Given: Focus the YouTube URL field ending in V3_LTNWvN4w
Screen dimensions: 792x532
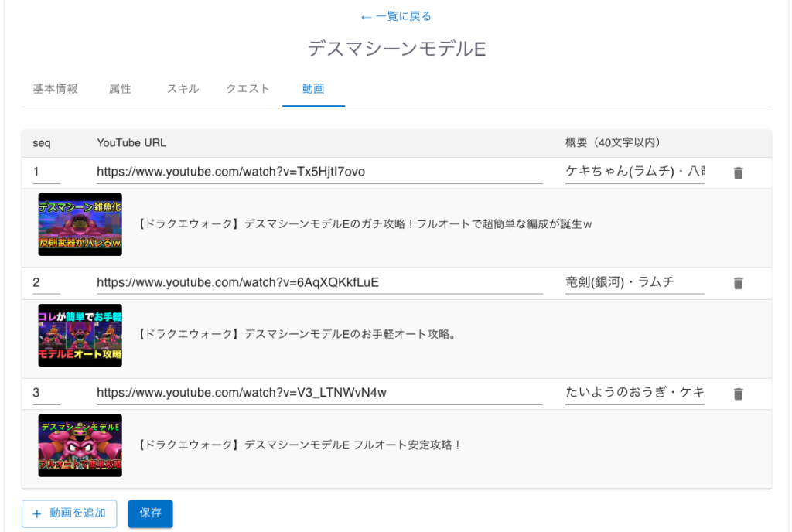Looking at the screenshot, I should tap(319, 393).
